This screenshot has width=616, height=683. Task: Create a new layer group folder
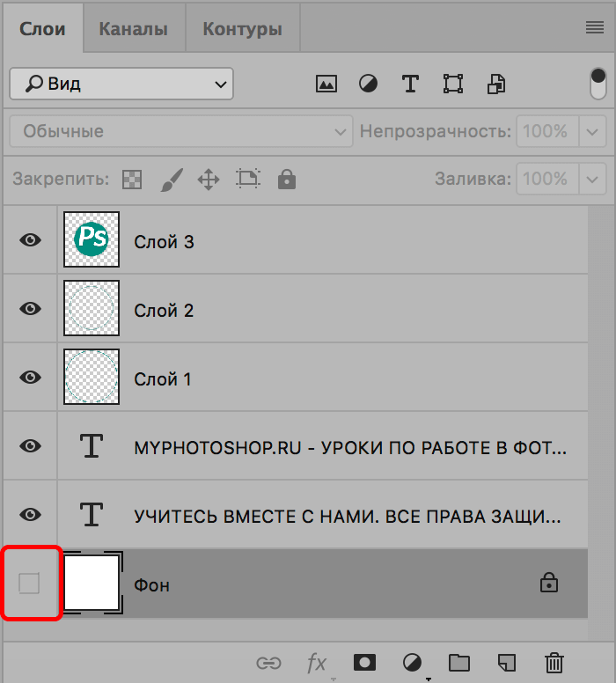(458, 662)
